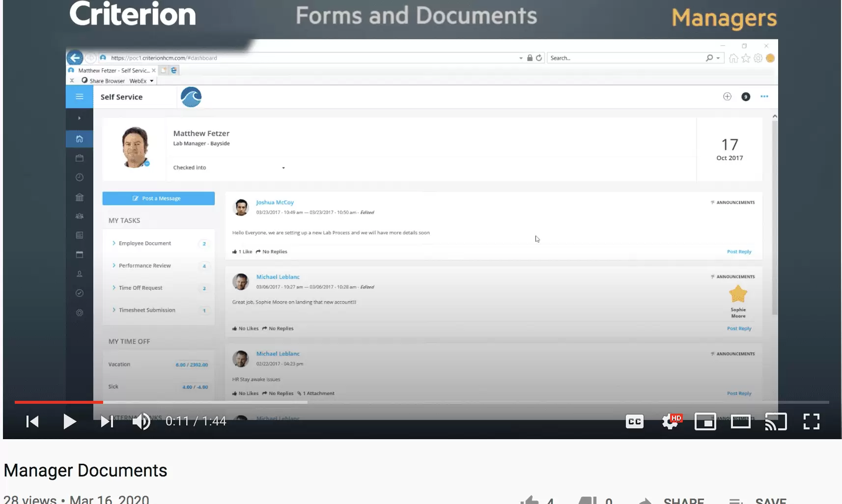Open video quality settings gear

pos(671,421)
